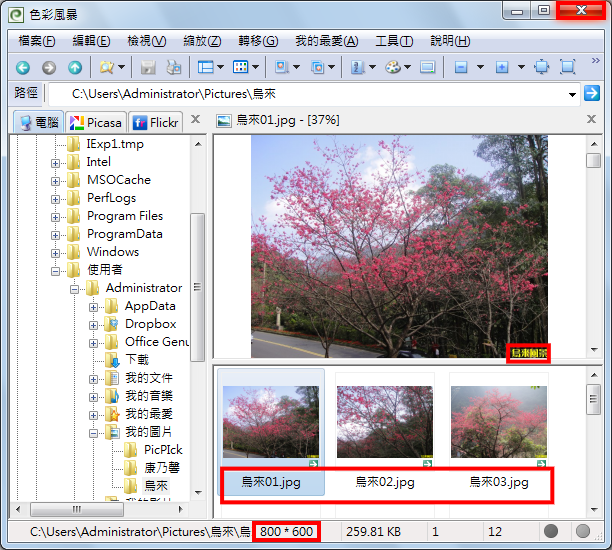612x550 pixels.
Task: Close the folder sidebar panel
Action: click(196, 119)
